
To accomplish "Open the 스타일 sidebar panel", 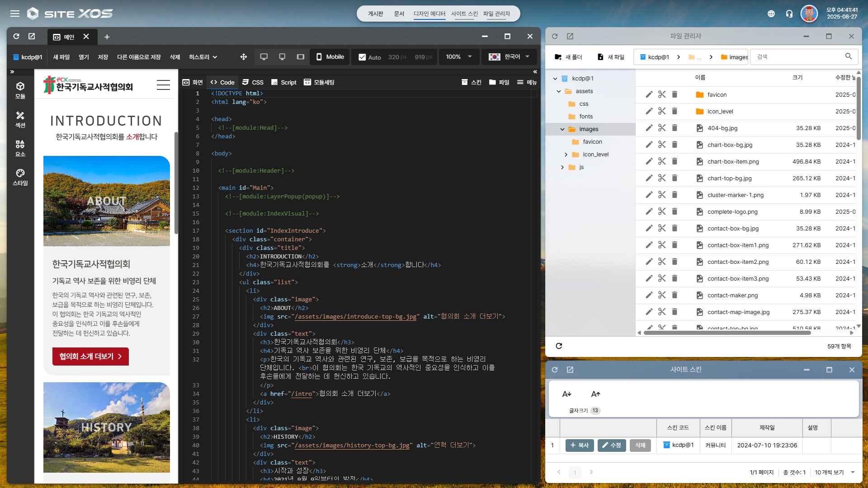I will pyautogui.click(x=20, y=177).
